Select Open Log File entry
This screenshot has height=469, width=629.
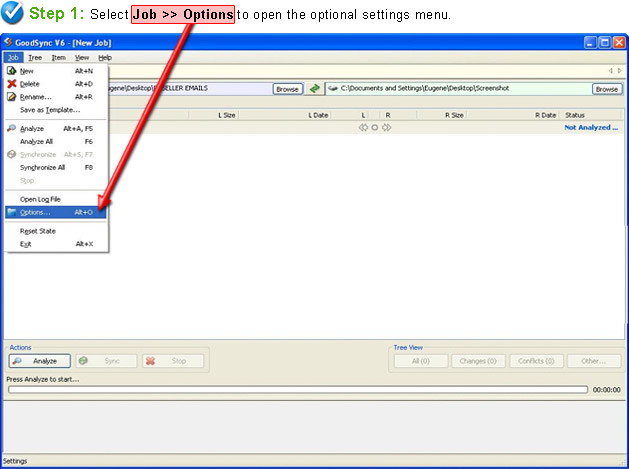pyautogui.click(x=56, y=199)
